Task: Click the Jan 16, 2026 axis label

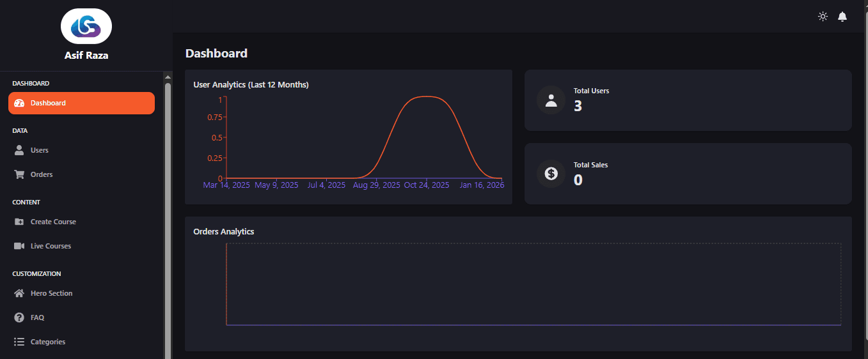Action: tap(482, 185)
